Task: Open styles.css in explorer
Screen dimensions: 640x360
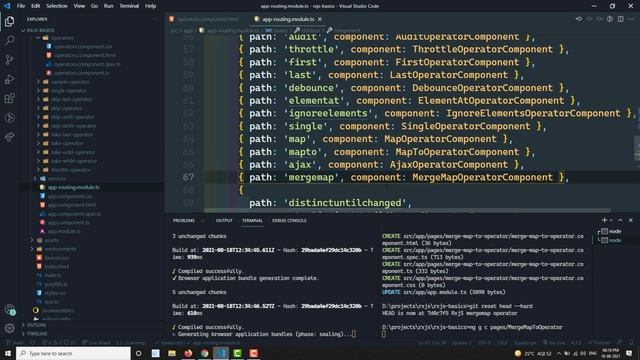Action: click(55, 293)
